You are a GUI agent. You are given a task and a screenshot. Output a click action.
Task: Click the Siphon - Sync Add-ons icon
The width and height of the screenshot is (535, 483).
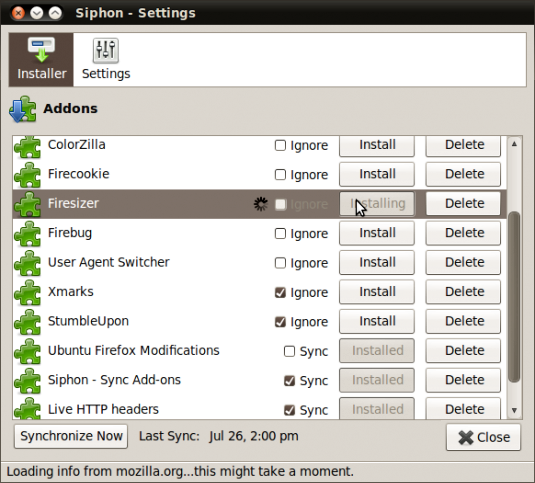(27, 380)
